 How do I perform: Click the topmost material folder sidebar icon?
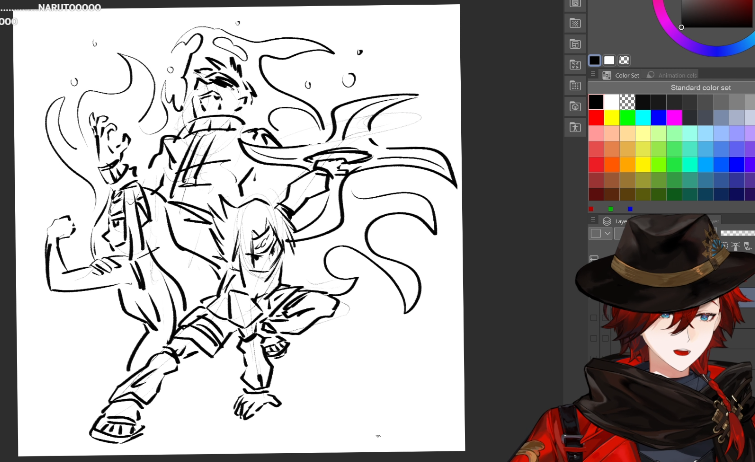pos(575,3)
